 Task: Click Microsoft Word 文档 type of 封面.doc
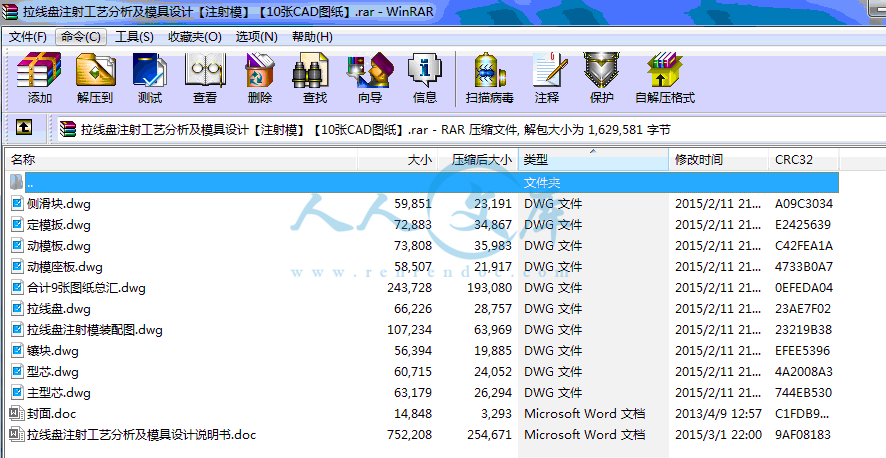point(585,413)
